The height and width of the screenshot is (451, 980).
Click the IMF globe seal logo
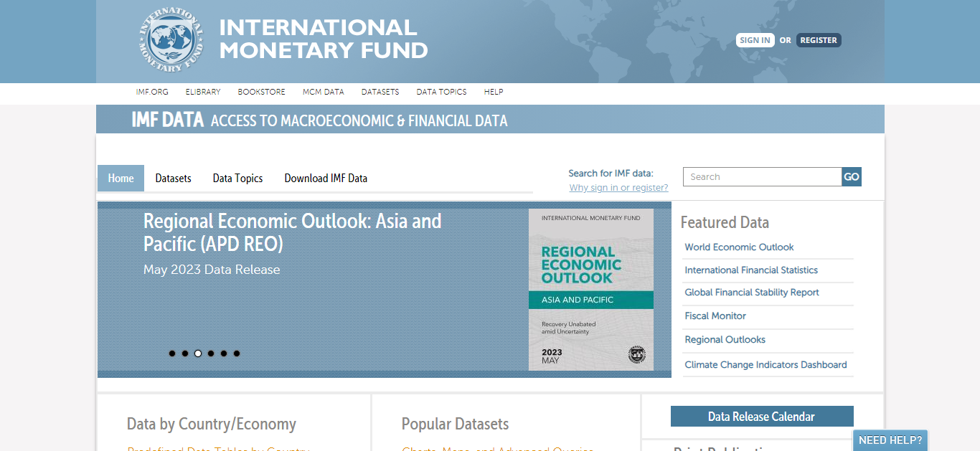(171, 39)
